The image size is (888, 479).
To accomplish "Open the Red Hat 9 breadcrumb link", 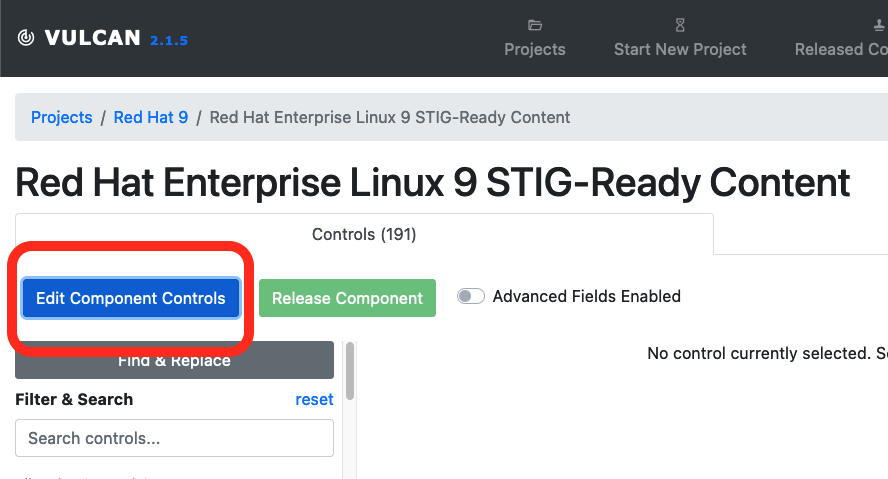I will tap(151, 117).
